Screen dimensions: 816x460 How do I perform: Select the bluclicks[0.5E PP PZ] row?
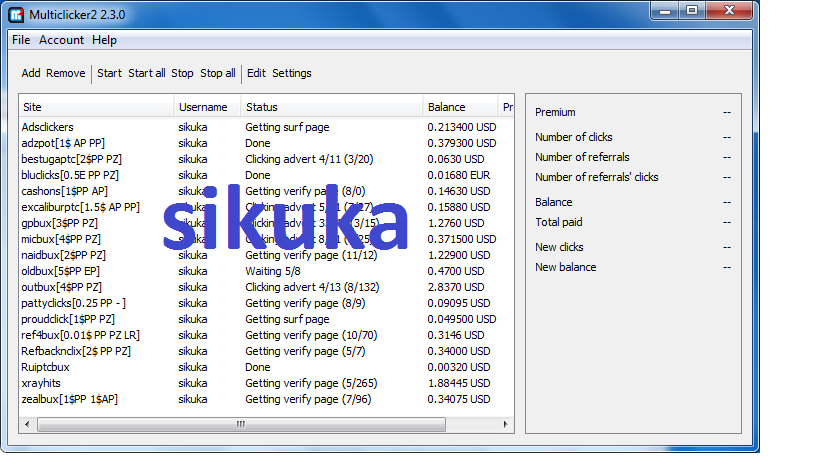tap(266, 175)
